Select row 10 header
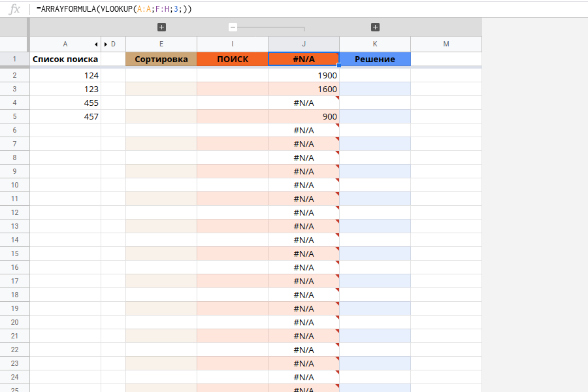 coord(14,185)
